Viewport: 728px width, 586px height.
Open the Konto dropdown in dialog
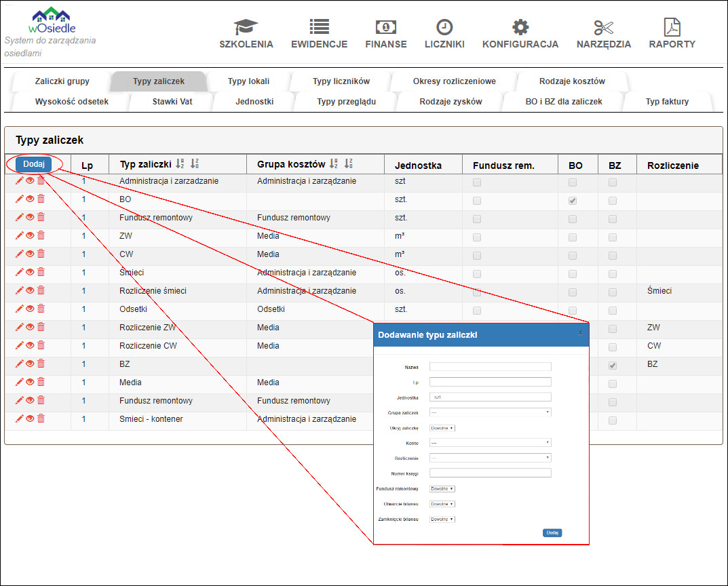point(491,443)
